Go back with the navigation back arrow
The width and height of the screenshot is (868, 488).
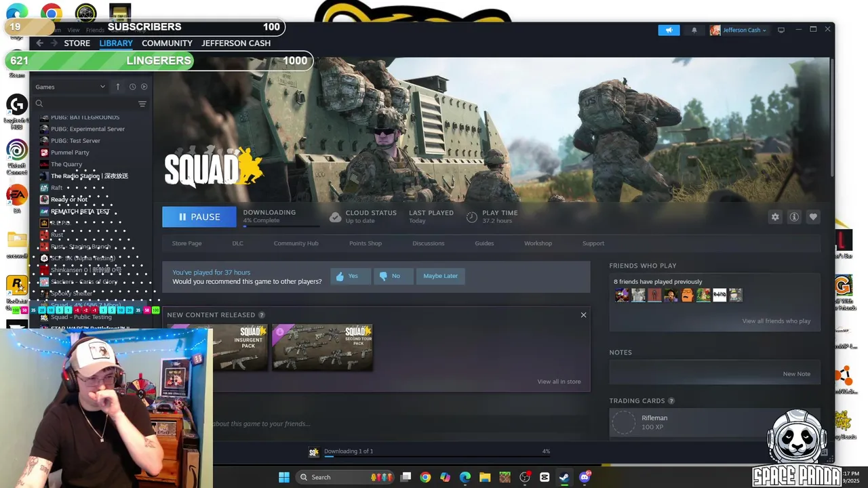(x=39, y=43)
